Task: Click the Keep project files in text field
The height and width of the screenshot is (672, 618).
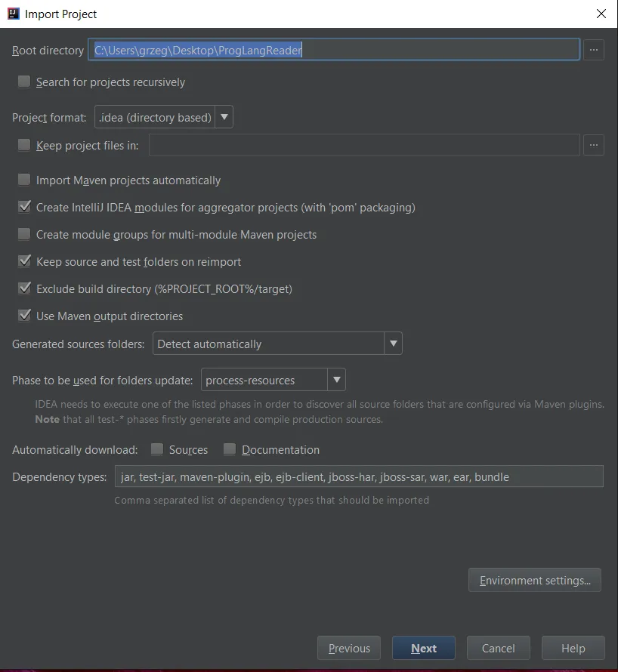Action: 365,145
